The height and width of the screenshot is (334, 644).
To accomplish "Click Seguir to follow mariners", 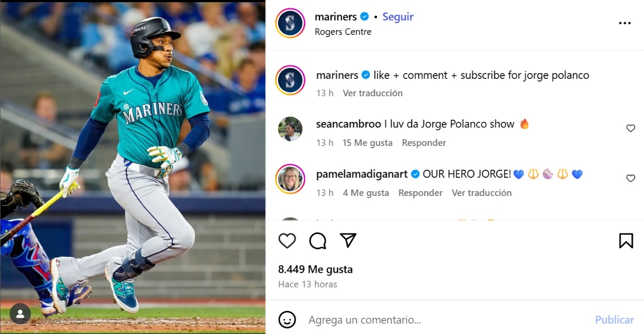I will point(398,17).
